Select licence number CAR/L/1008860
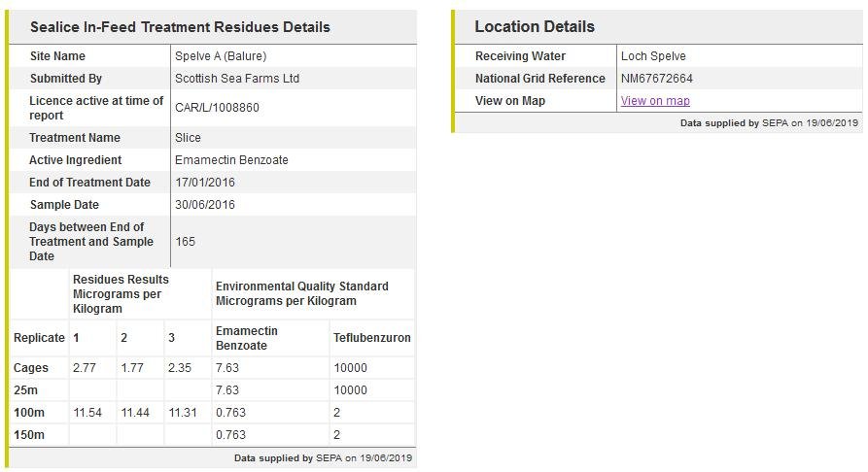 click(x=217, y=108)
